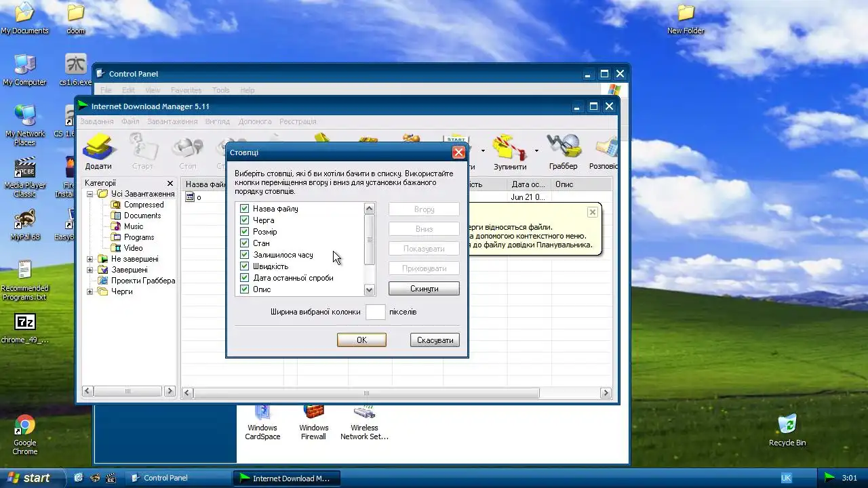Click the Зупинити queue toolbar icon

[x=510, y=152]
